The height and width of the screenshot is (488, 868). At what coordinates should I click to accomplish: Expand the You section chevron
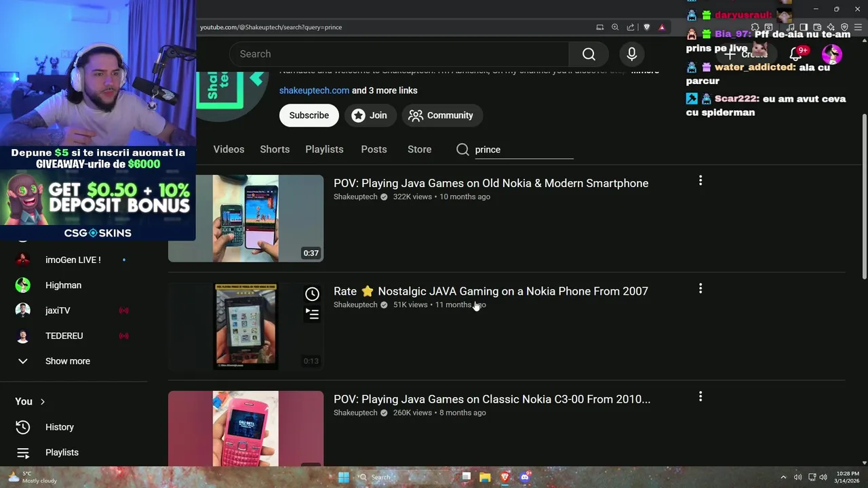(42, 402)
